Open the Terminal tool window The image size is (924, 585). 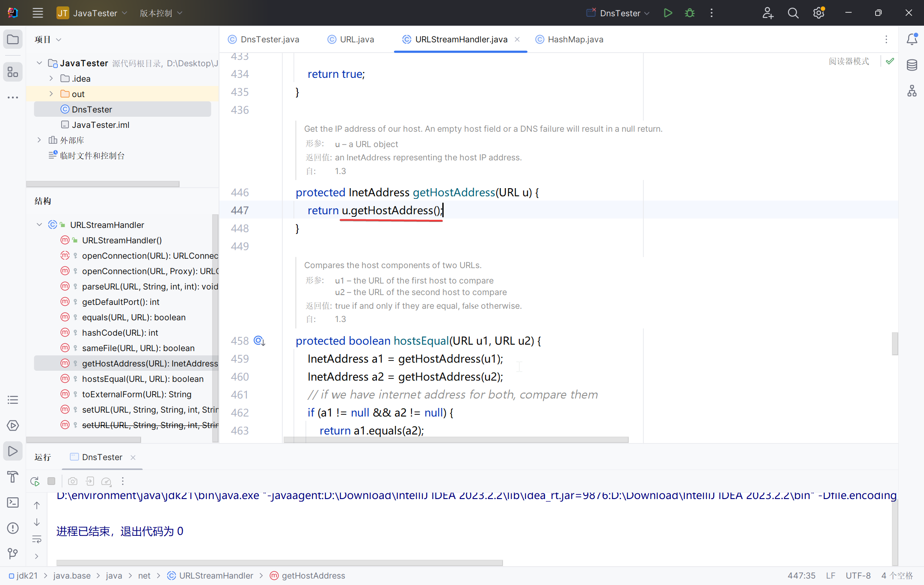[x=13, y=502]
